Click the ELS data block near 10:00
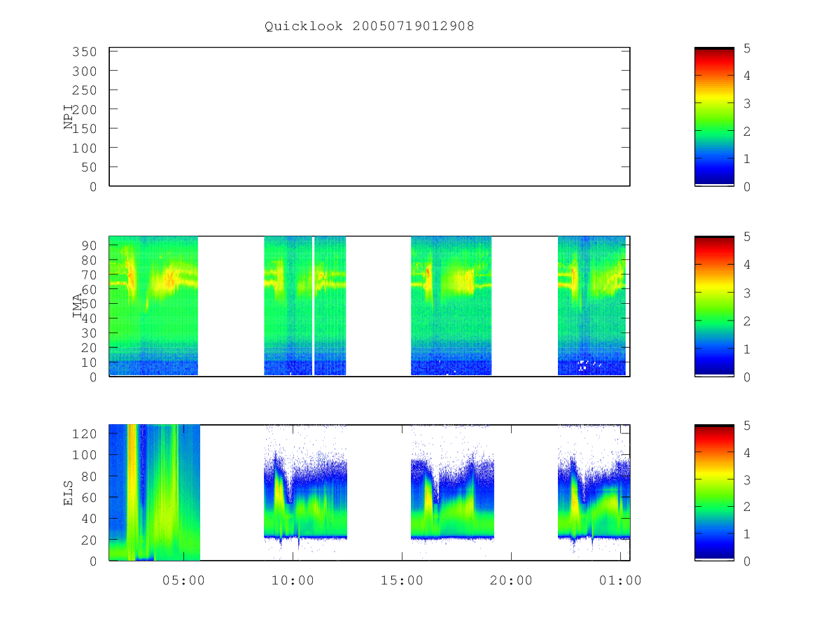 (305, 493)
